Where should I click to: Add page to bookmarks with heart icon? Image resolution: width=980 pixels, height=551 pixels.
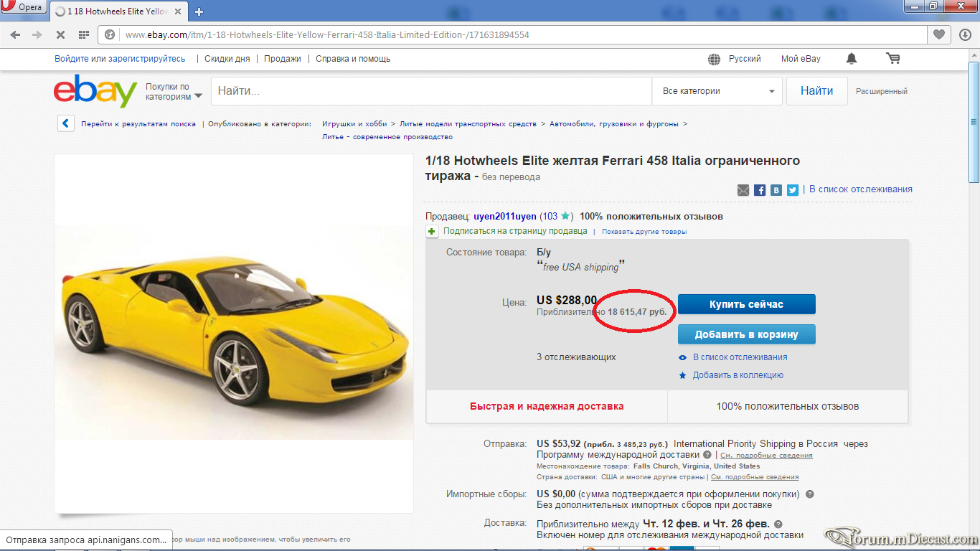[938, 34]
